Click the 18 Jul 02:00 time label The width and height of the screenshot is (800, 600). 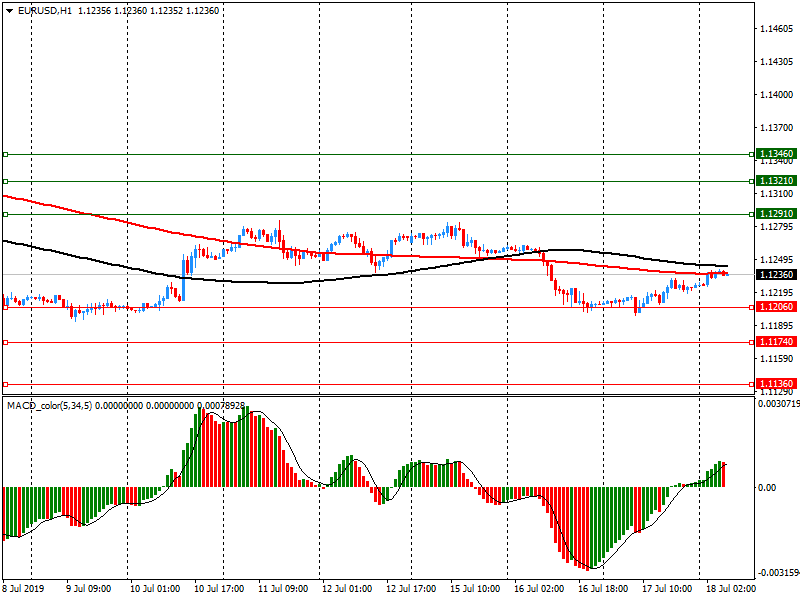[731, 588]
